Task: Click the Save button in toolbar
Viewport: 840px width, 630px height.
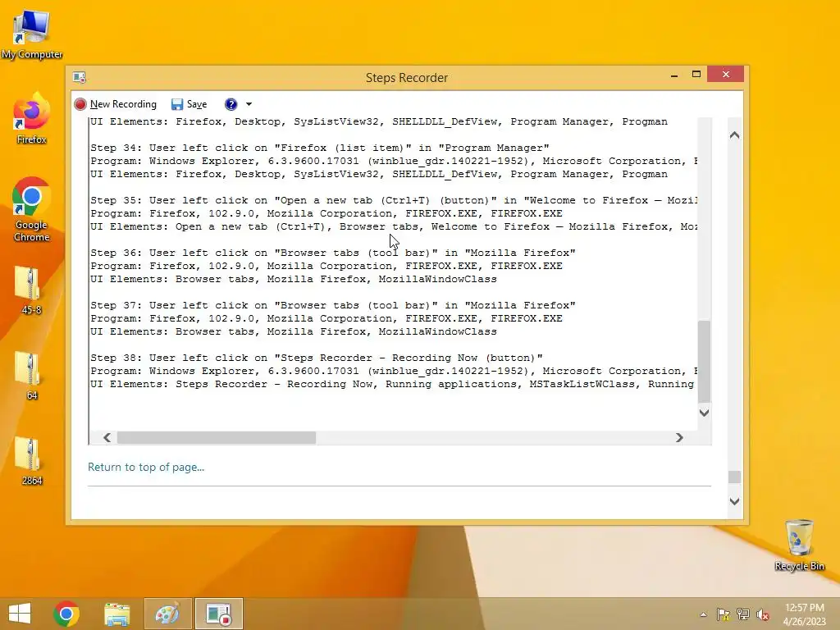Action: pos(189,104)
